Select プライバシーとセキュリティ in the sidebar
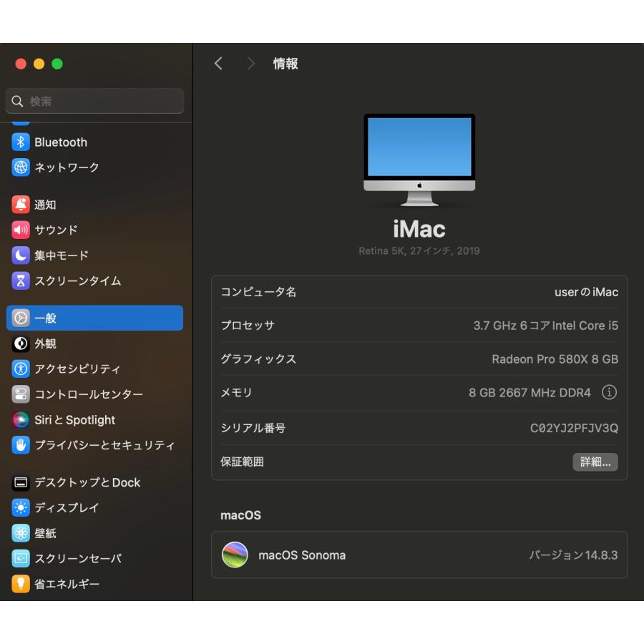This screenshot has width=644, height=644. tap(95, 445)
